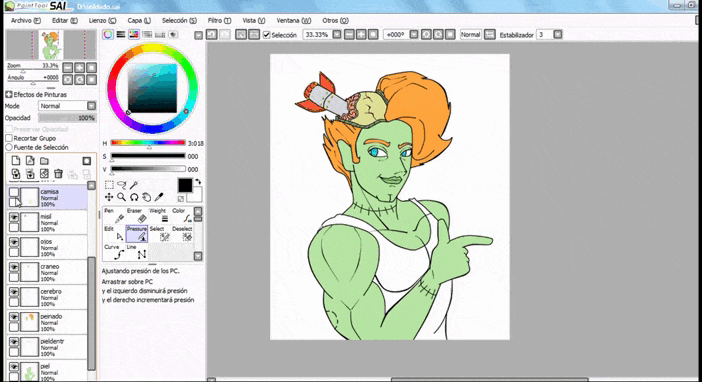Choose the Hand pan tool

click(x=146, y=197)
